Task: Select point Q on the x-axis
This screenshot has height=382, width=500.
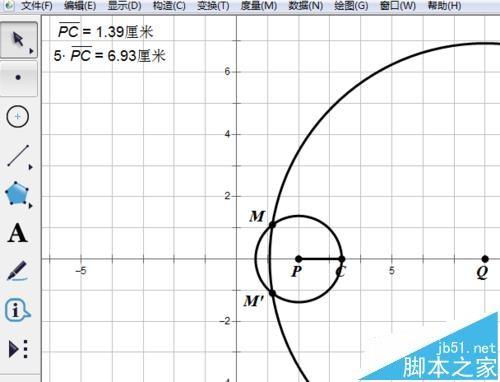Action: click(485, 259)
